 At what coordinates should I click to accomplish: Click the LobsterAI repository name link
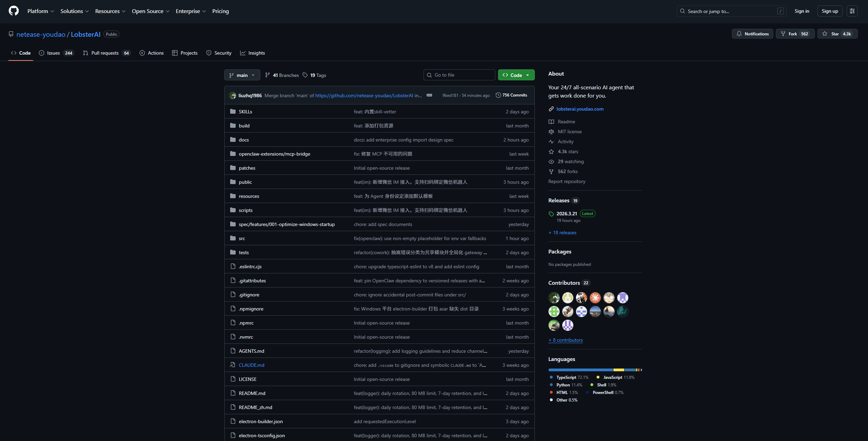point(86,34)
